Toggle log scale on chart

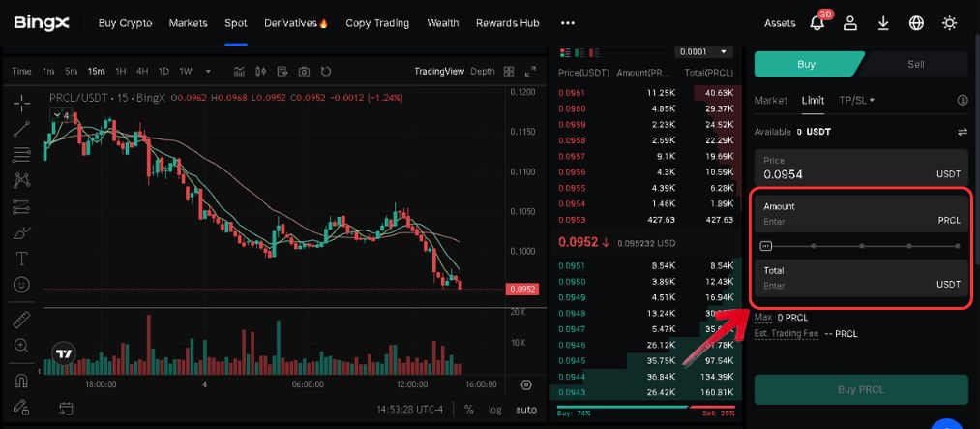495,409
